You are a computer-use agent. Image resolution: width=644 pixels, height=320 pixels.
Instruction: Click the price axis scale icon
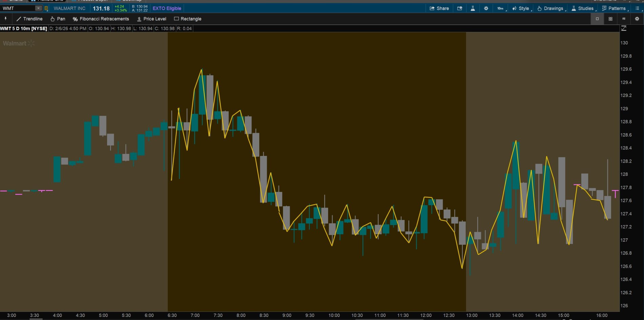click(624, 28)
